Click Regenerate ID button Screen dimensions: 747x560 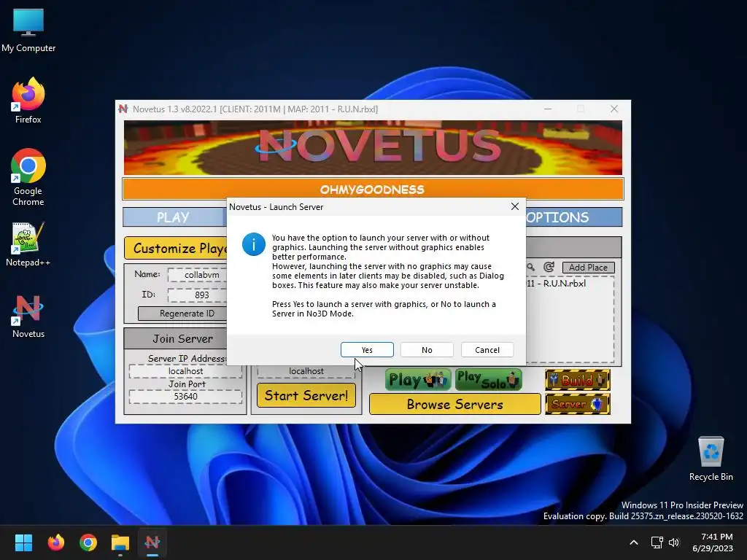point(182,314)
